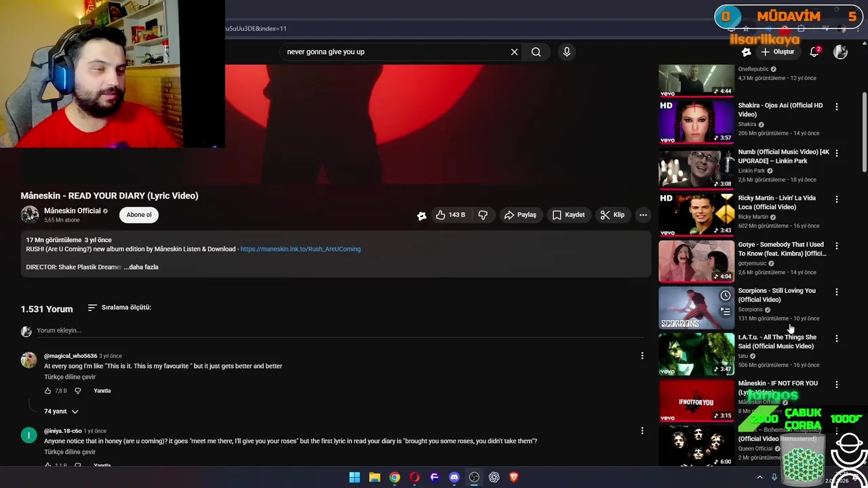Clear the search box with the X icon
The width and height of the screenshot is (868, 488).
tap(514, 52)
